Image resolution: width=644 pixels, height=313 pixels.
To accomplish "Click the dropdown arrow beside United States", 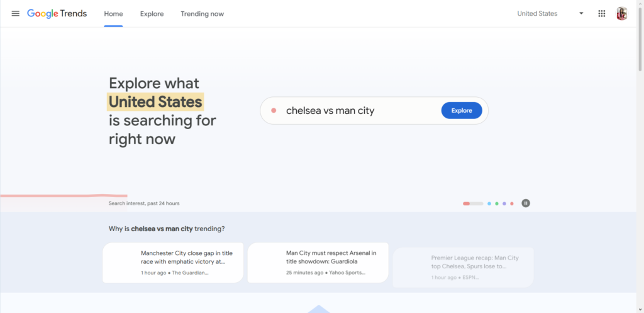I will 581,13.
